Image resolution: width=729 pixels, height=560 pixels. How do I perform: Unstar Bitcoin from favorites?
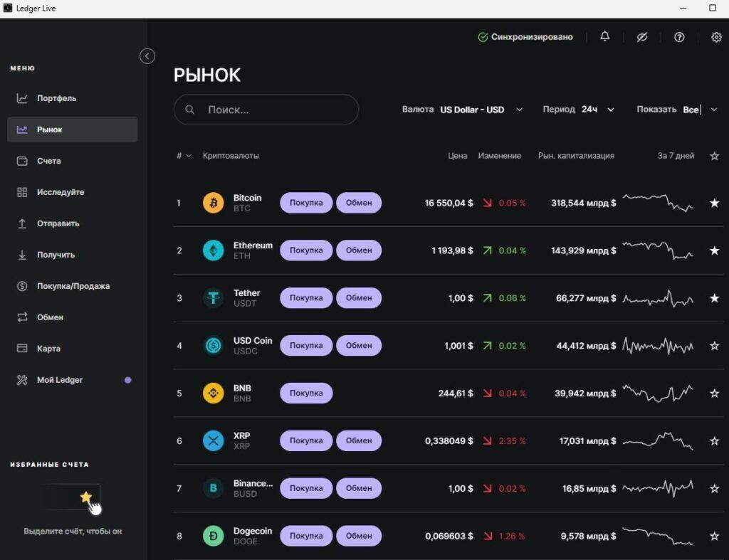pos(714,203)
